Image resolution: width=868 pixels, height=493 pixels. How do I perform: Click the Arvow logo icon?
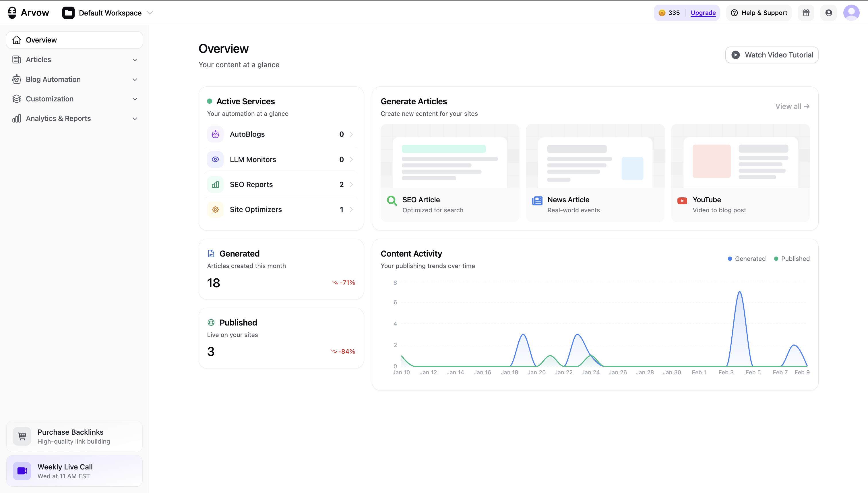point(11,13)
